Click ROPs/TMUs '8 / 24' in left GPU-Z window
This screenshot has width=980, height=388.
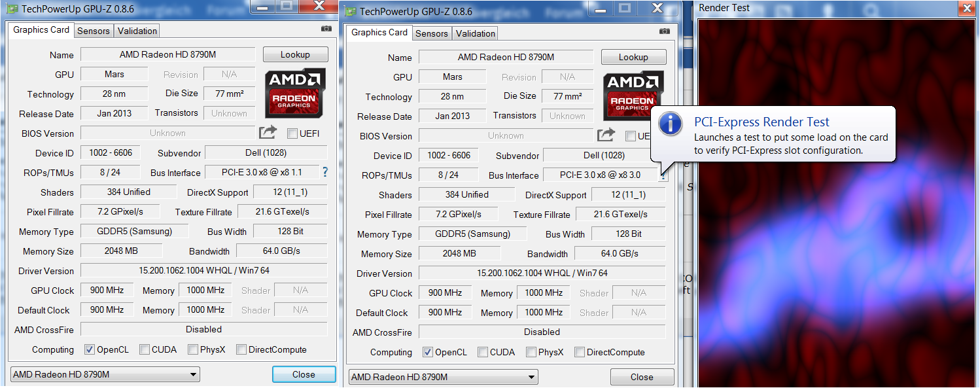(x=110, y=172)
